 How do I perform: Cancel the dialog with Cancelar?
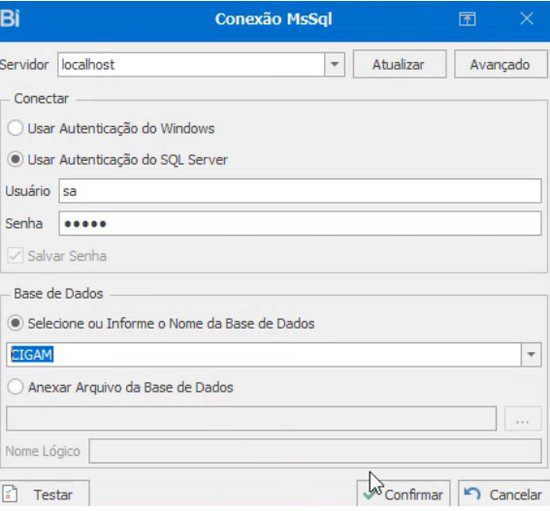(504, 494)
